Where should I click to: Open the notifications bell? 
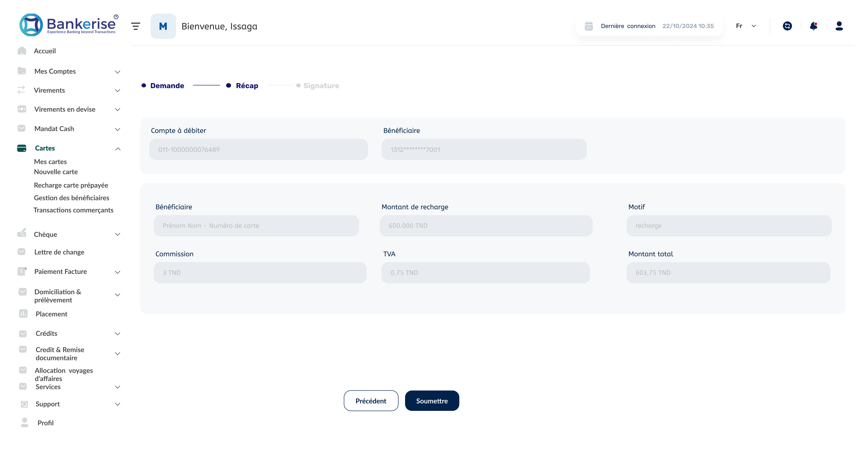(813, 26)
